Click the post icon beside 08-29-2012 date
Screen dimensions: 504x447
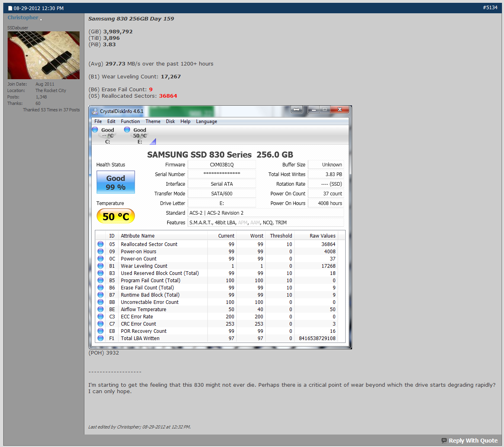[10, 8]
